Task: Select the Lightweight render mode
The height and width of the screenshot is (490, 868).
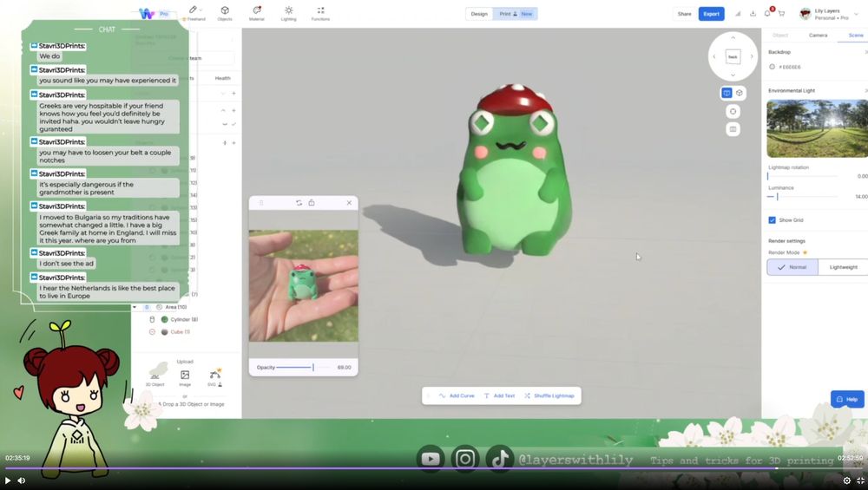Action: tap(843, 267)
